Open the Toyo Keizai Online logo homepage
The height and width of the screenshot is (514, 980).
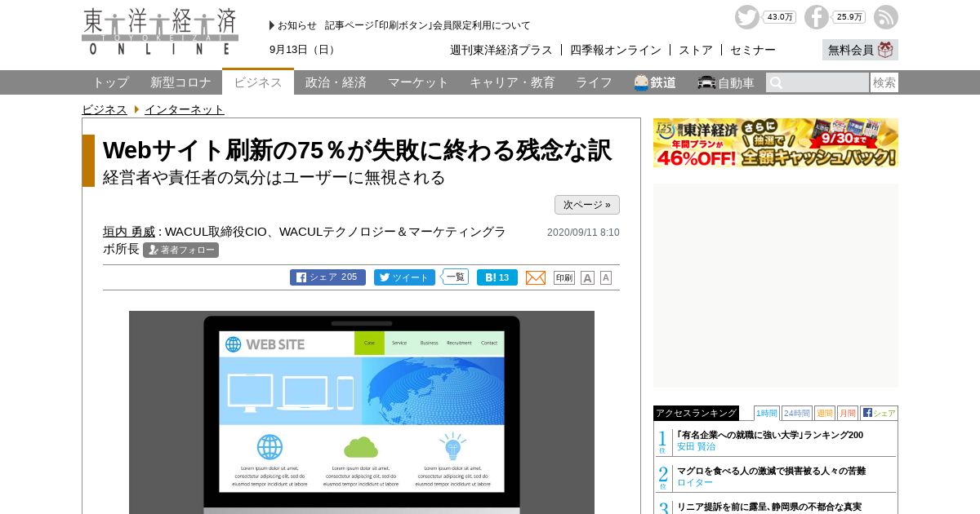pyautogui.click(x=160, y=32)
